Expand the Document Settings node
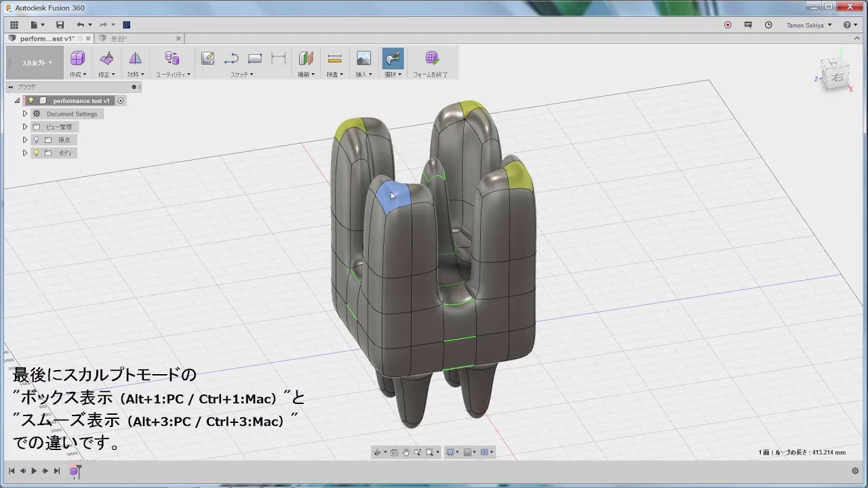The height and width of the screenshot is (488, 868). [25, 114]
